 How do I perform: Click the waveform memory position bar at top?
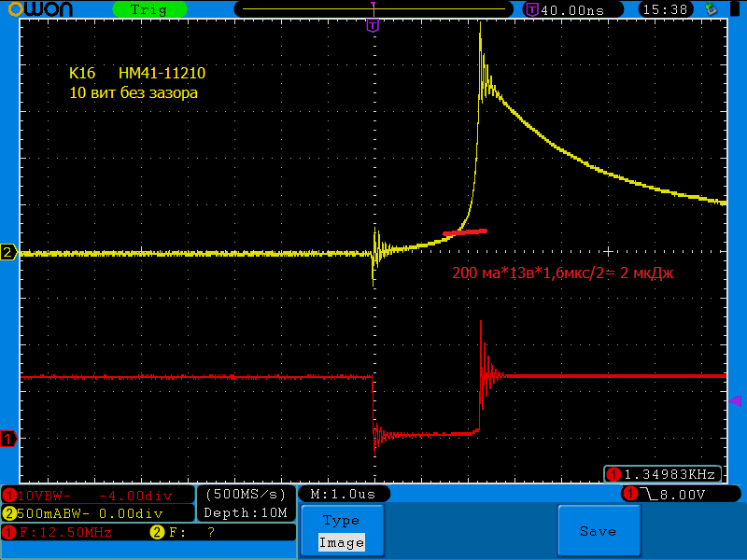point(373,9)
